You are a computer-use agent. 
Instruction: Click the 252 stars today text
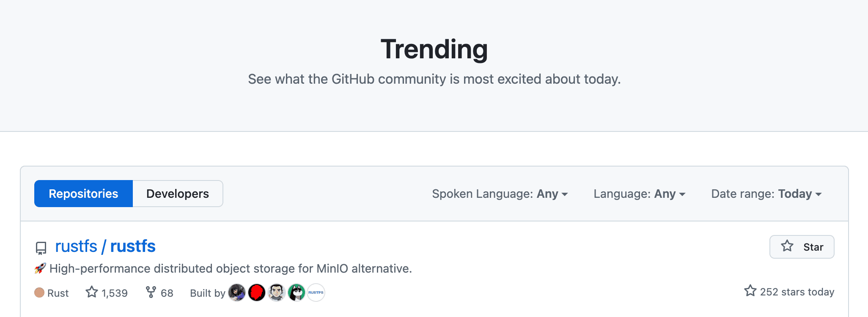[797, 292]
